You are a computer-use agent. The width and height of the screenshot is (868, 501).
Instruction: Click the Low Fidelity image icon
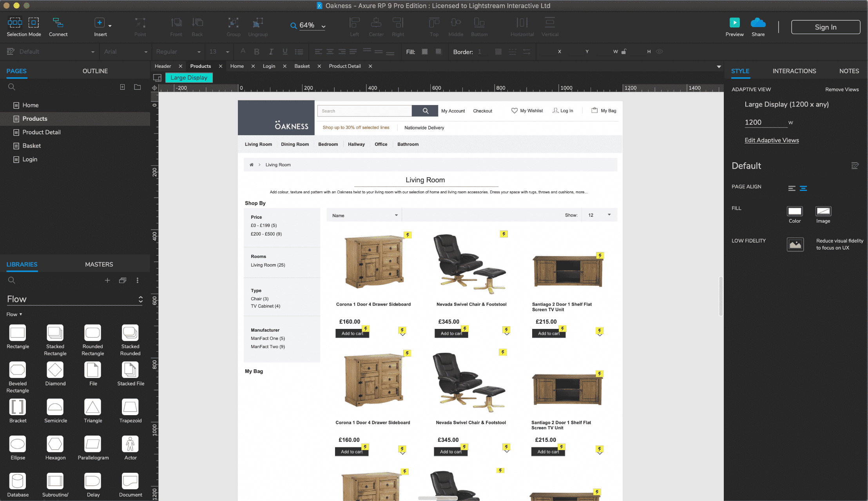(795, 244)
